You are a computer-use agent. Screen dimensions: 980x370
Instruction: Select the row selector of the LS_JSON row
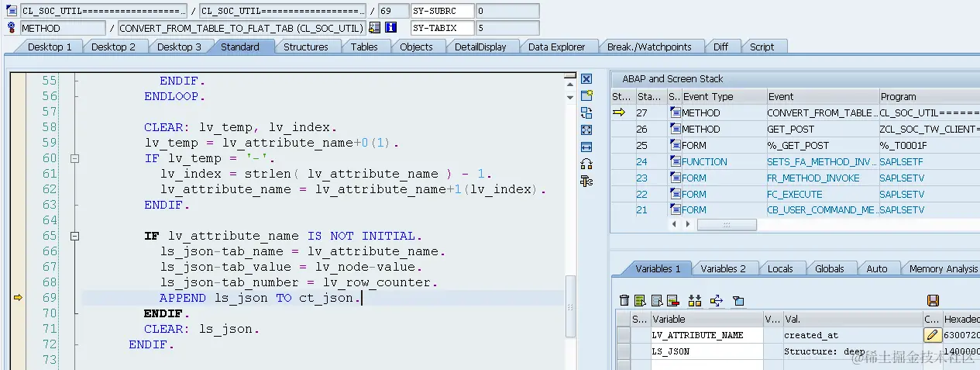pos(623,351)
